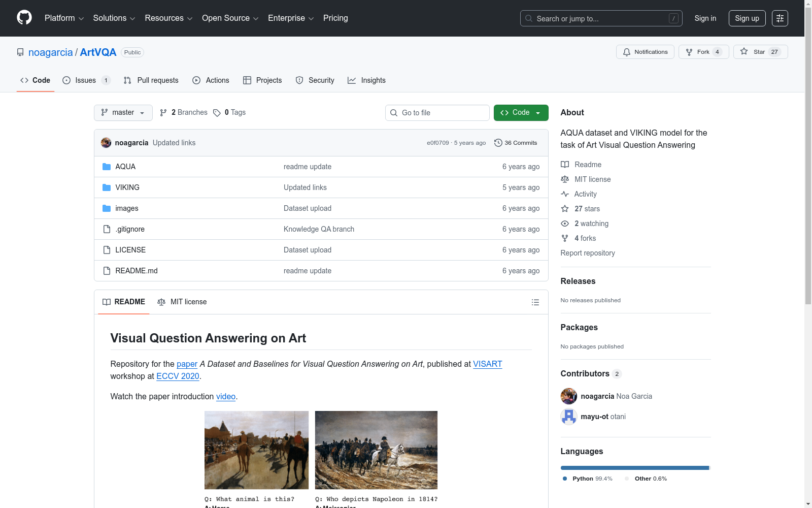Image resolution: width=812 pixels, height=508 pixels.
Task: Click the images folder icon
Action: point(107,208)
